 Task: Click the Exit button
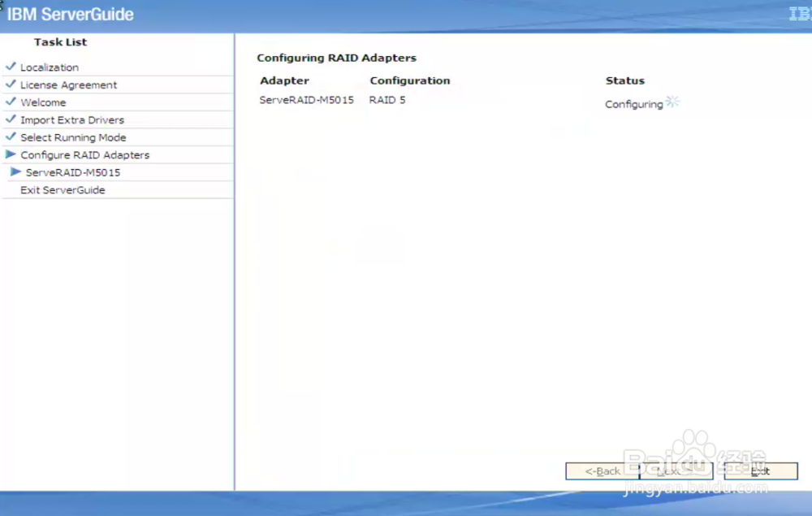[759, 470]
